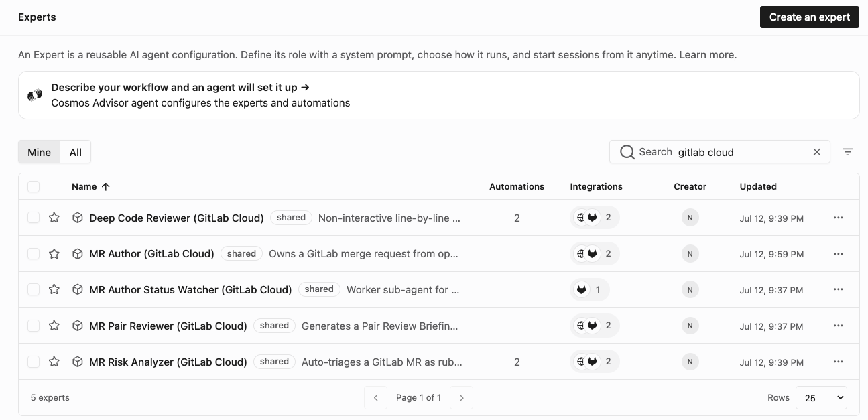The image size is (868, 420).
Task: Click creator avatar N for Deep Code Reviewer
Action: 690,218
